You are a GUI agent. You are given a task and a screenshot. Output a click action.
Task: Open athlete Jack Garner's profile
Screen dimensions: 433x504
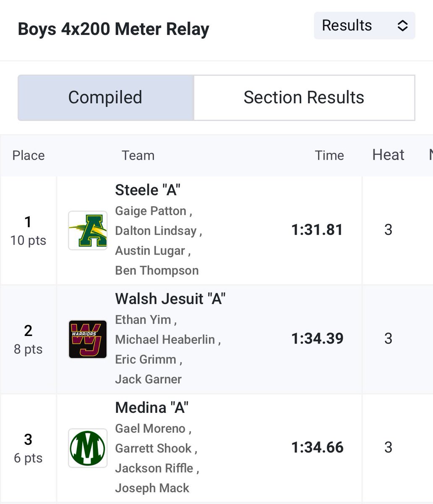[149, 379]
